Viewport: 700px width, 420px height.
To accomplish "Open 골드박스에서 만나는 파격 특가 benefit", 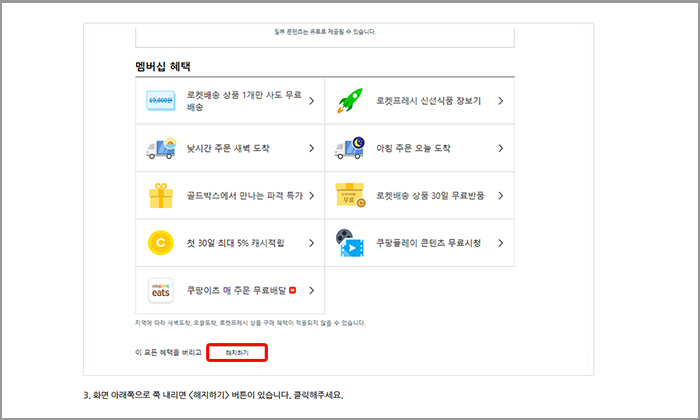I will pos(230,195).
